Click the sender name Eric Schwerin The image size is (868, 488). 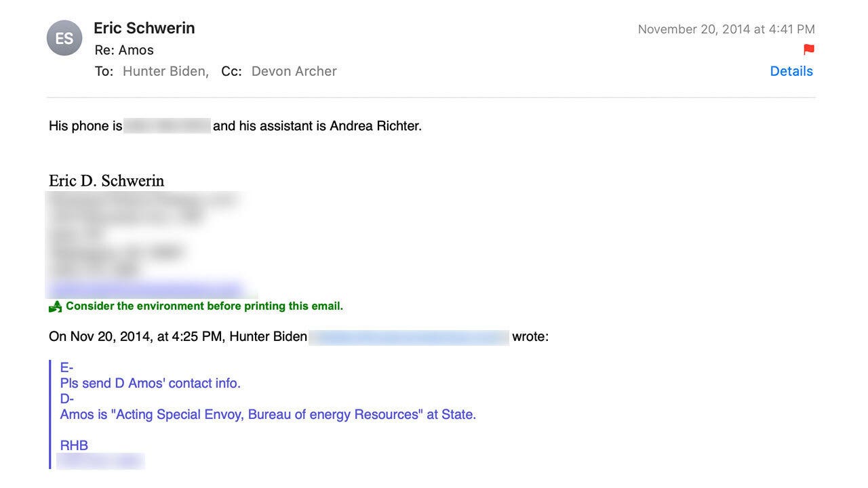[x=144, y=28]
